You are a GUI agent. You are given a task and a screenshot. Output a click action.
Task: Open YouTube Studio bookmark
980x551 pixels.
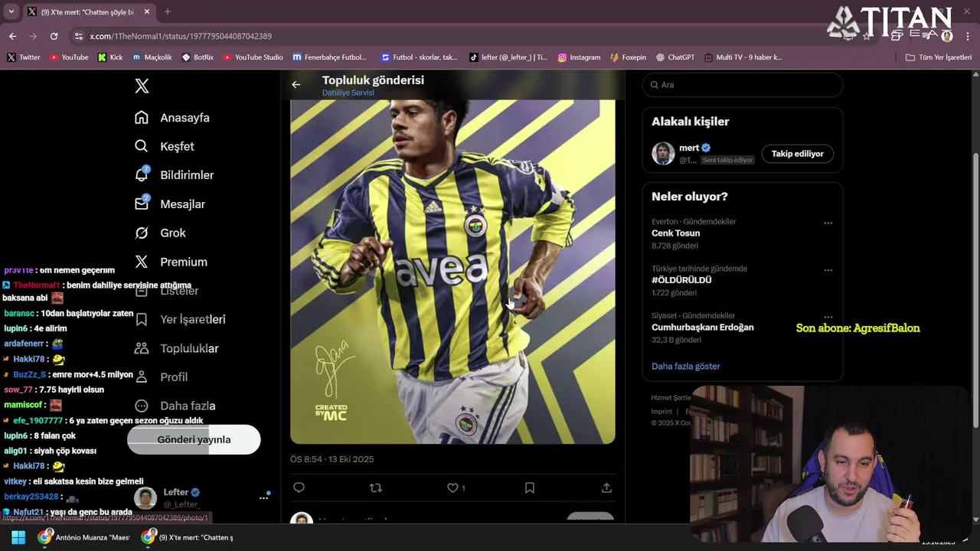tap(253, 57)
